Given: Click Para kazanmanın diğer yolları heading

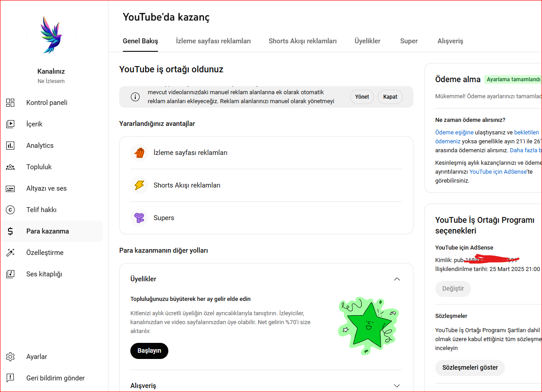Looking at the screenshot, I should pyautogui.click(x=163, y=250).
